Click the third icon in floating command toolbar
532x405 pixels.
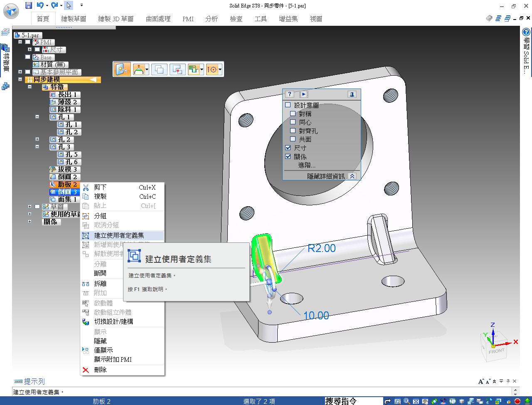point(159,69)
